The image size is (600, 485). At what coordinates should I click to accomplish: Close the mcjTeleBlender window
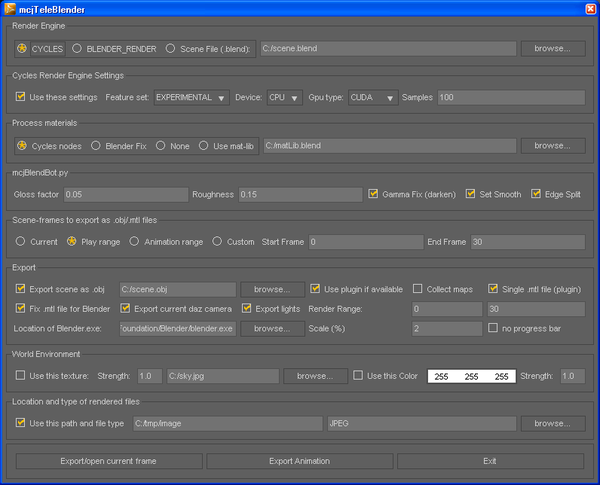591,8
